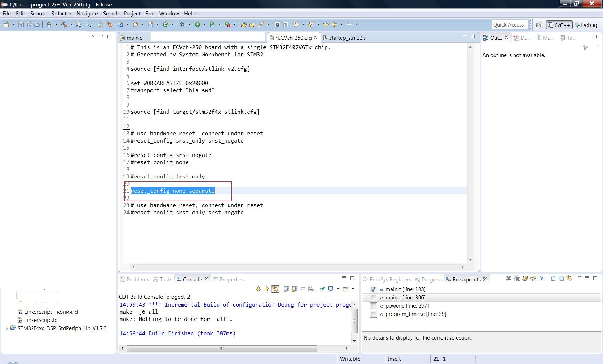Open dropdown arrow next to Run button
The width and height of the screenshot is (603, 364).
205,24
